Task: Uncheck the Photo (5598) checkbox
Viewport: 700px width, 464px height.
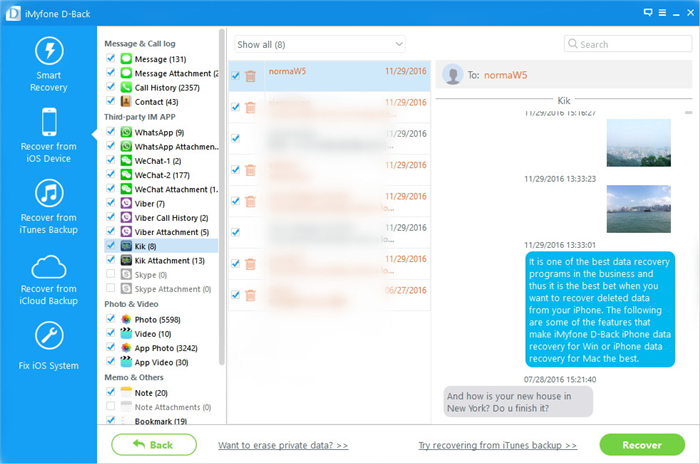Action: click(111, 318)
